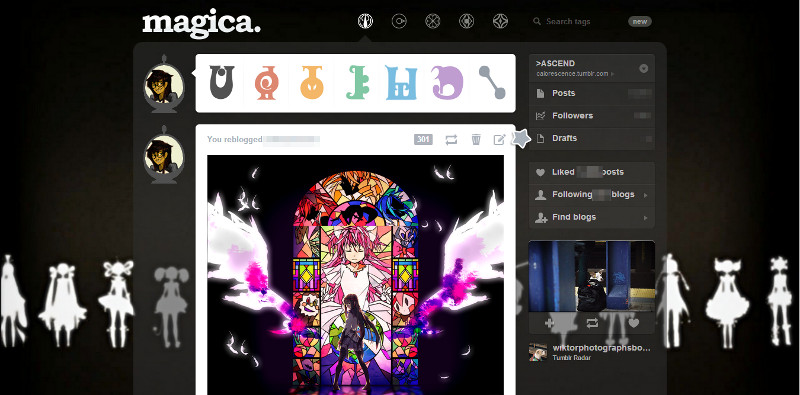Viewport: 800px width, 395px height.
Task: Create an audio post with purple icon
Action: click(x=447, y=83)
